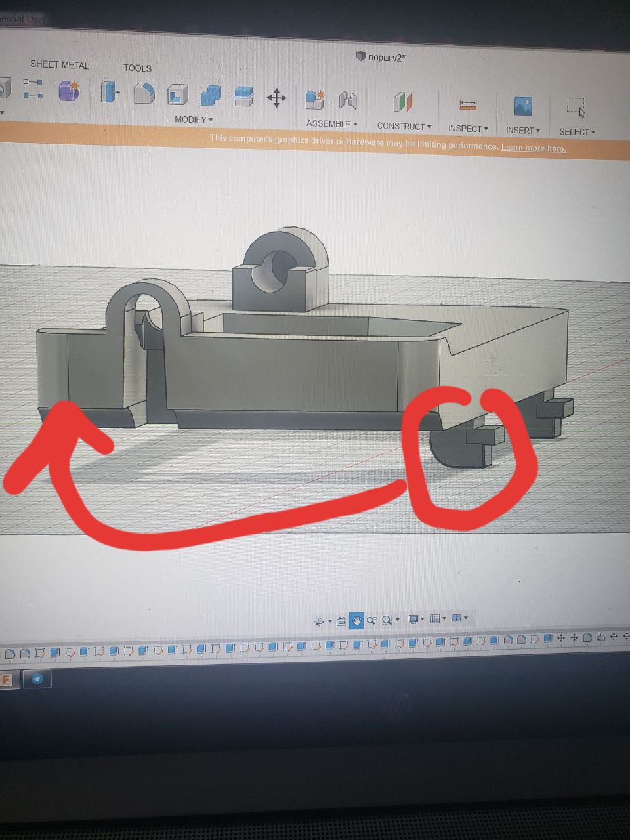
Task: Open the Display Settings monitor icon
Action: [x=413, y=619]
